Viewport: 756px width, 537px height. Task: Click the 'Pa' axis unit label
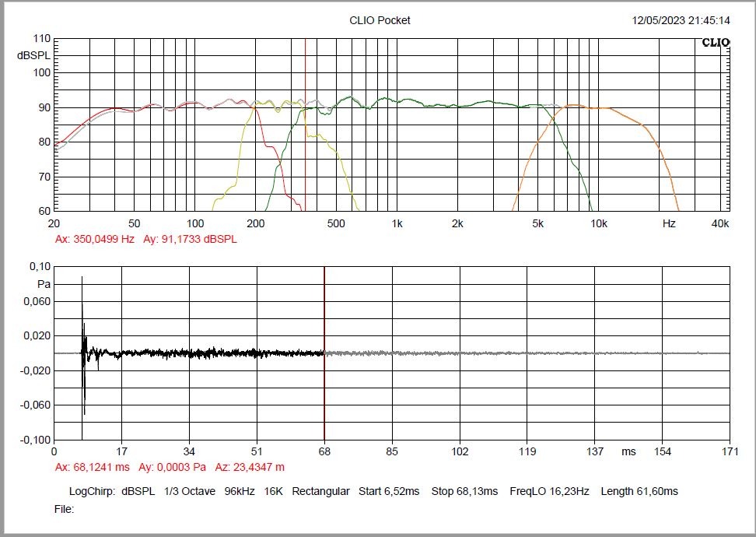[x=44, y=284]
